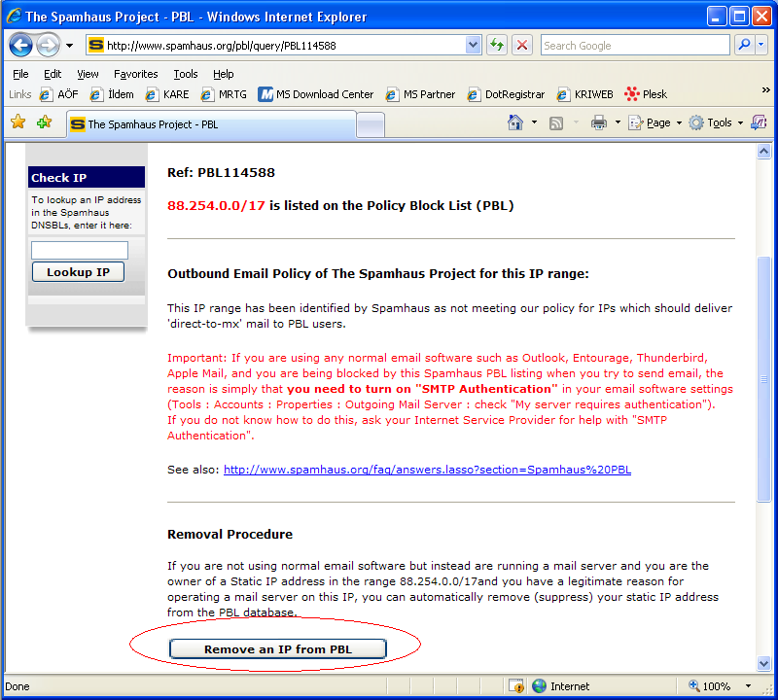Go back with the Back arrow button
This screenshot has height=700, width=778.
click(x=20, y=46)
